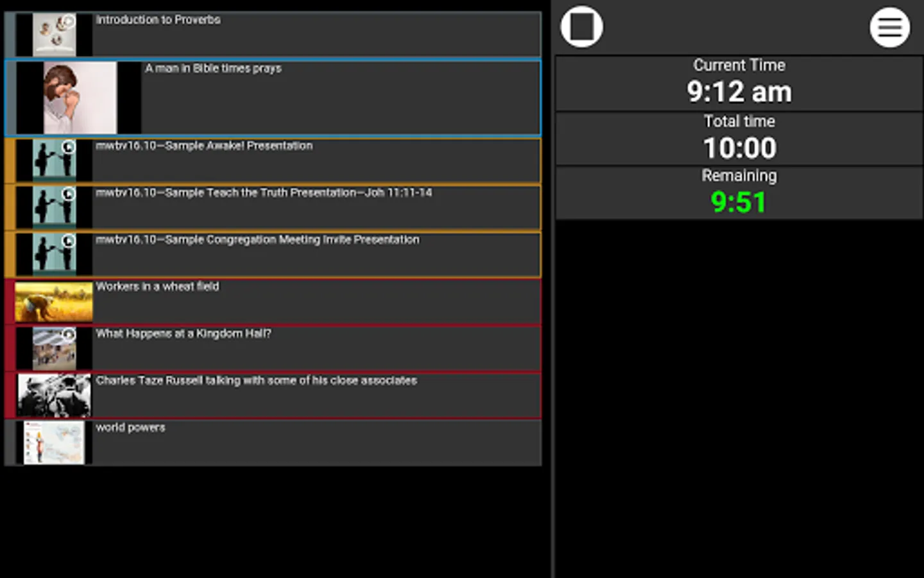924x578 pixels.
Task: Select the wheat field image thumbnail
Action: click(x=55, y=302)
